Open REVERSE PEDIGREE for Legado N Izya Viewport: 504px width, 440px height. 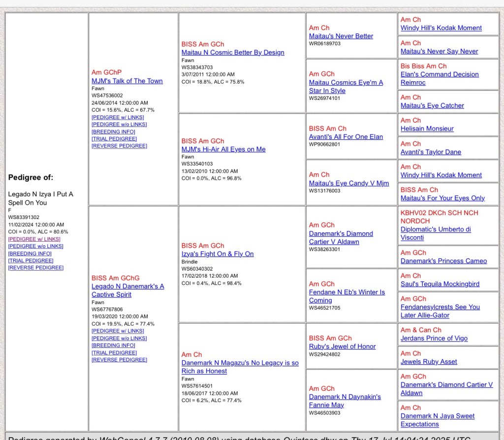pos(36,268)
